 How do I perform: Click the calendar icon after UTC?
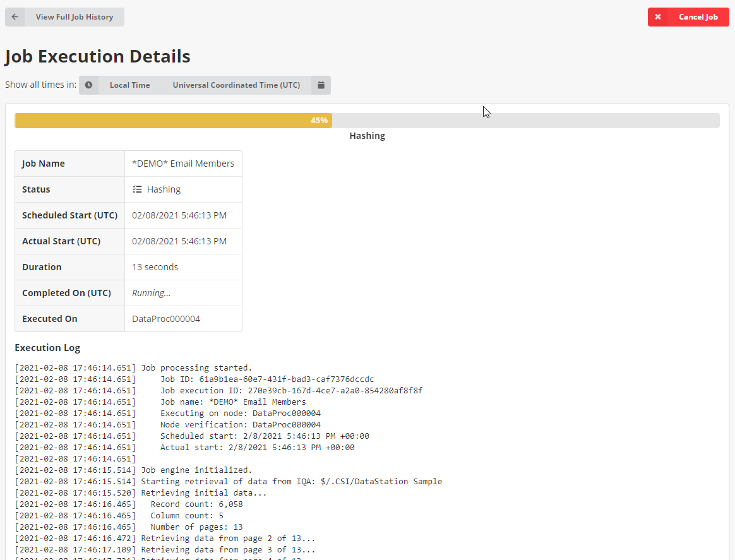[321, 85]
